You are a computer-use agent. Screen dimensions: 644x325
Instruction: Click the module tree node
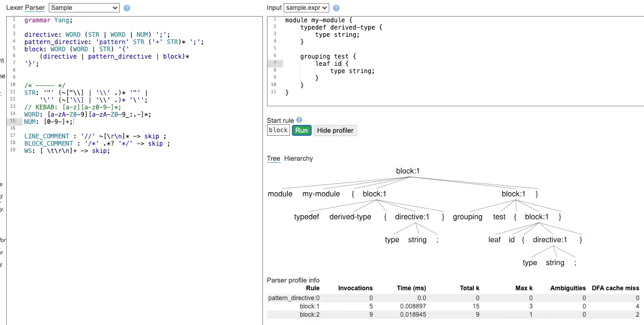point(280,194)
